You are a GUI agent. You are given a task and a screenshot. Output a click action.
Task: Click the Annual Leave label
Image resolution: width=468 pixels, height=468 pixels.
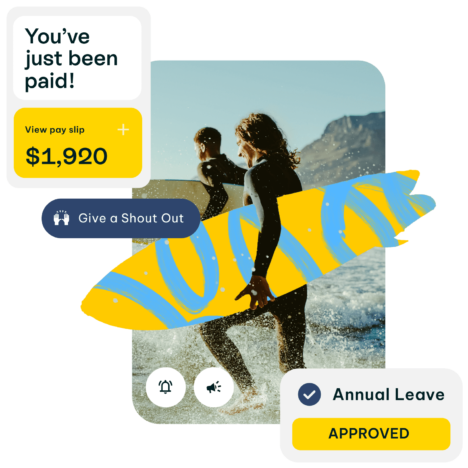coord(389,394)
